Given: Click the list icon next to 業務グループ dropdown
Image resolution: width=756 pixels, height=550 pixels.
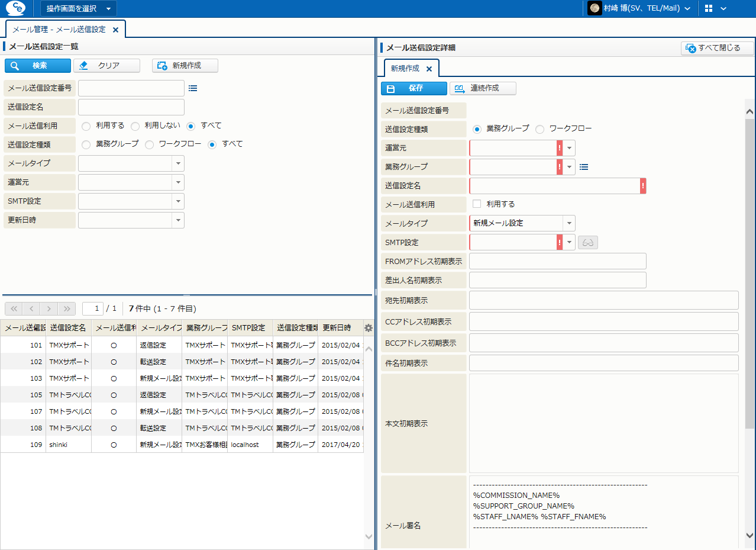Looking at the screenshot, I should pos(584,167).
